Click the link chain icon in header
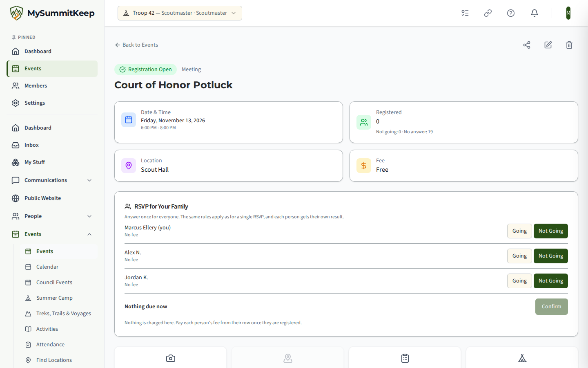The image size is (588, 368). coord(488,13)
